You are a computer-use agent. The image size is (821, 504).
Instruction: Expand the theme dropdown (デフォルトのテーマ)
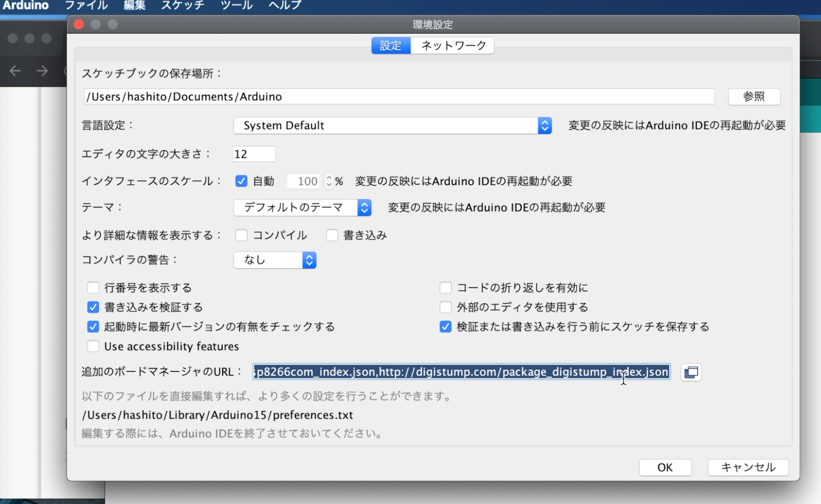[x=302, y=208]
